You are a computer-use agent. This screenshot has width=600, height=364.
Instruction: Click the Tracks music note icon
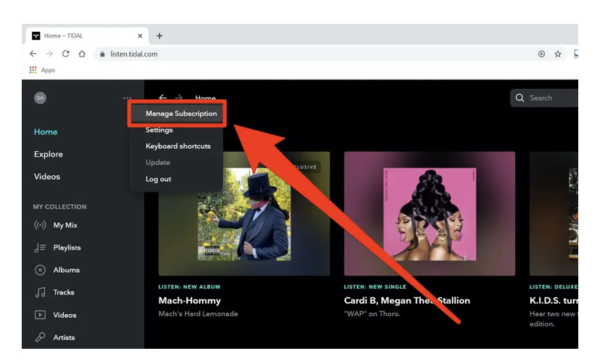(x=40, y=292)
